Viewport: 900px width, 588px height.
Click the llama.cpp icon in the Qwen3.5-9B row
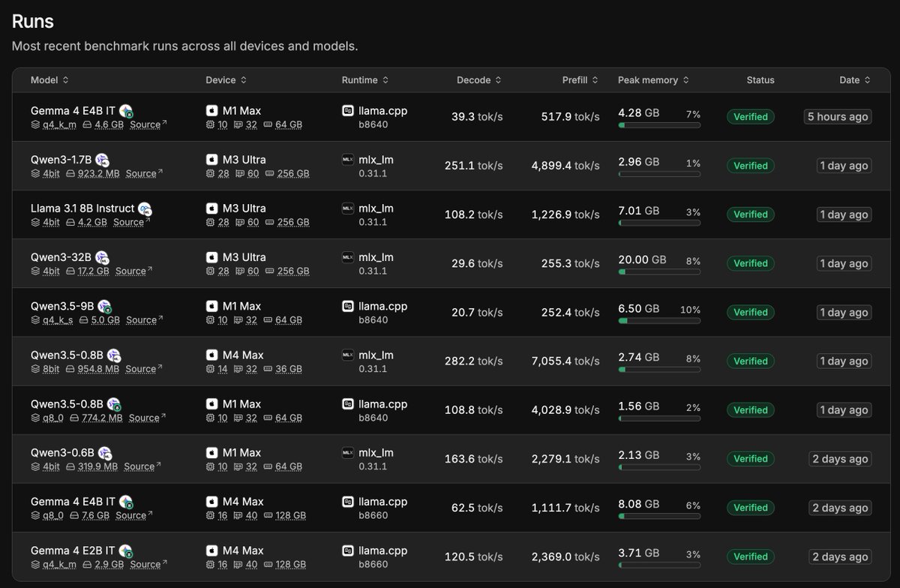tap(348, 306)
